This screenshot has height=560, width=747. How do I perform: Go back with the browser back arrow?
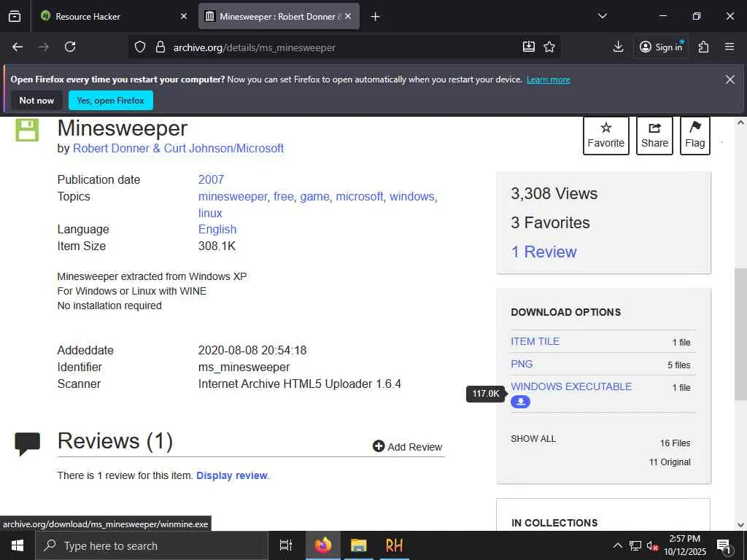tap(18, 47)
